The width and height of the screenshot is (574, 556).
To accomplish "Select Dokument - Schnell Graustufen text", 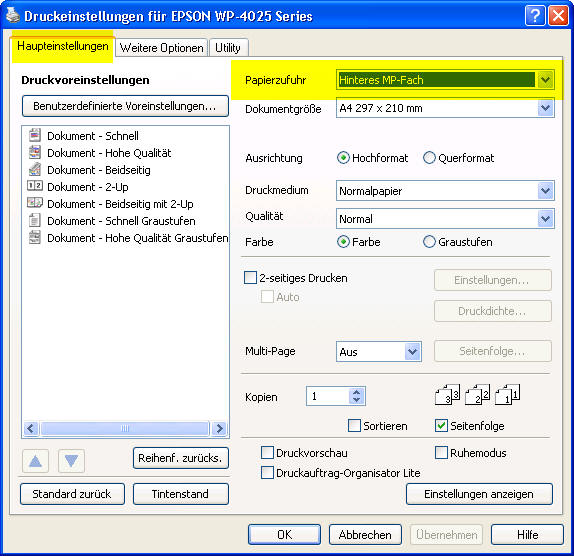I will coord(121,221).
